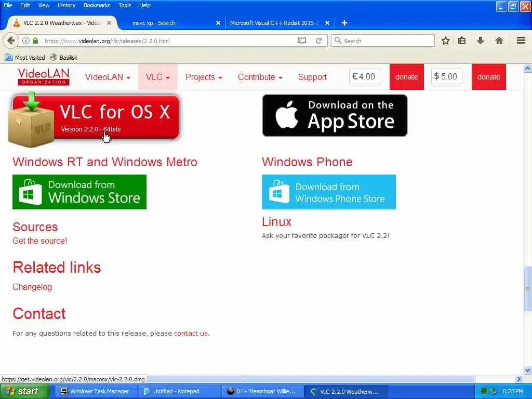Click the 6:23 PM system clock
Image resolution: width=532 pixels, height=399 pixels.
pyautogui.click(x=513, y=391)
